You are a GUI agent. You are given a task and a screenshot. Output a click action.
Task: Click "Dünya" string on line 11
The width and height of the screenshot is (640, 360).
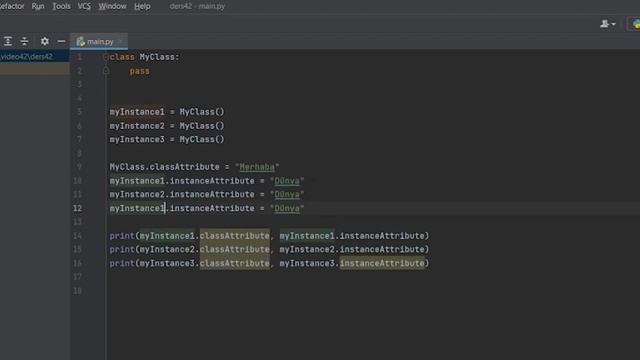[x=287, y=195]
